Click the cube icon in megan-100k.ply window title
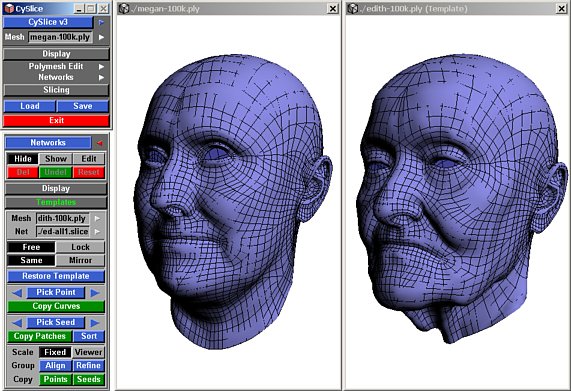 click(x=124, y=8)
